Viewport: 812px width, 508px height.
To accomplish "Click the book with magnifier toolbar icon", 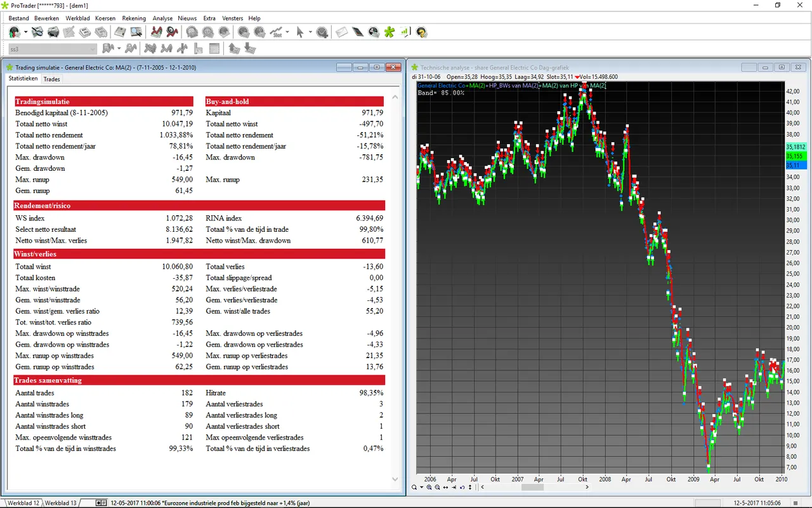I will 136,32.
